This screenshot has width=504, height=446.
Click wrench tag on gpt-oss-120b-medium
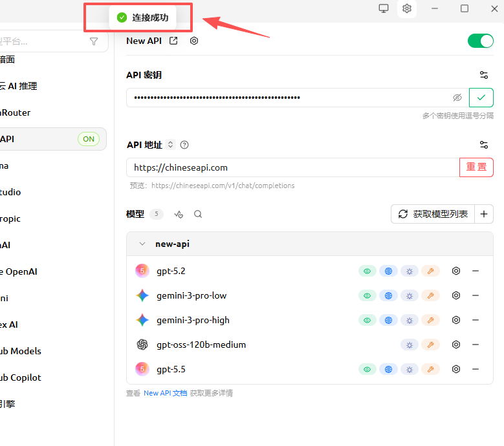pyautogui.click(x=430, y=345)
